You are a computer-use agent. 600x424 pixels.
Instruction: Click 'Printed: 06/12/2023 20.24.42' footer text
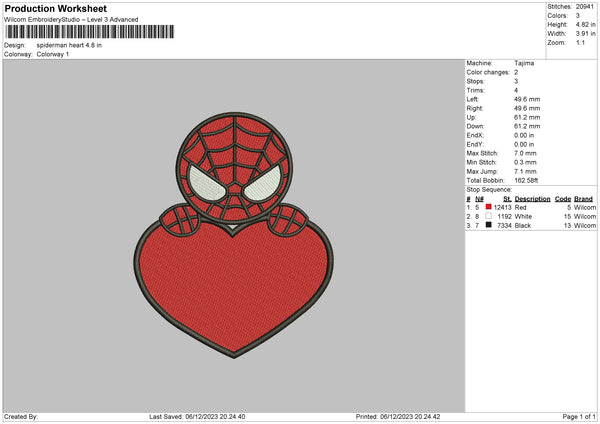click(x=398, y=416)
